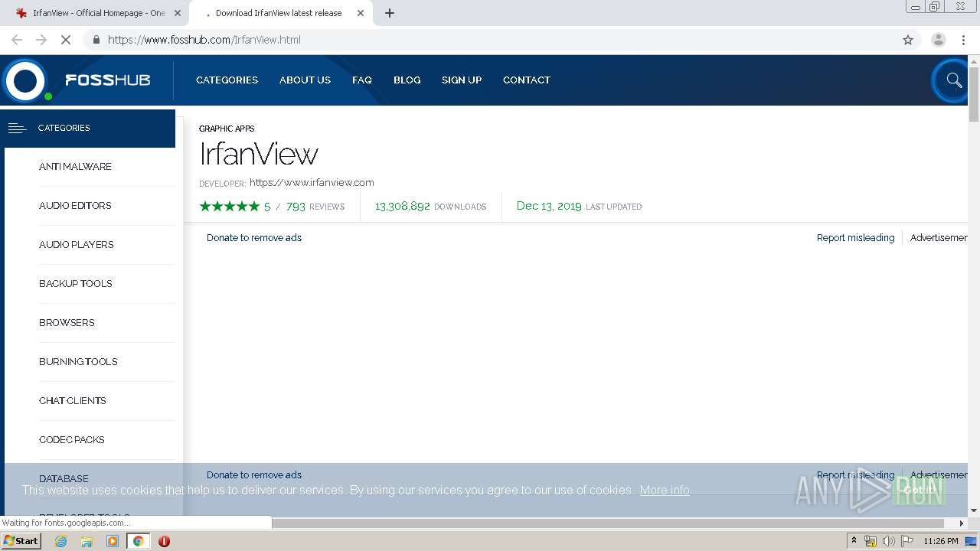Click the taskbar clock 11:26 PM
This screenshot has width=980, height=551.
click(941, 541)
